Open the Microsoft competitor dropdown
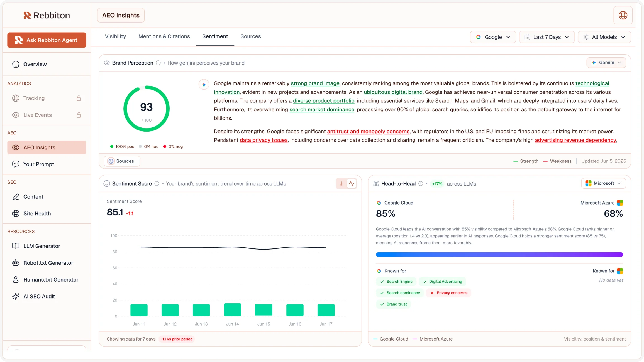The height and width of the screenshot is (362, 644). click(x=603, y=183)
